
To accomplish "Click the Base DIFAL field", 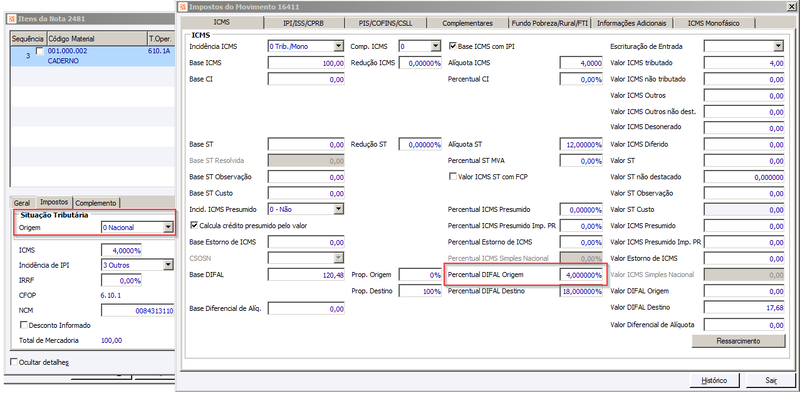I will point(306,275).
